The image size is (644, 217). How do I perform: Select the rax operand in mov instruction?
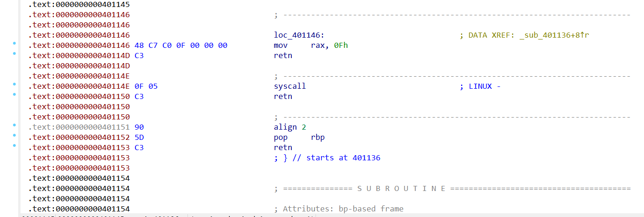tap(318, 46)
